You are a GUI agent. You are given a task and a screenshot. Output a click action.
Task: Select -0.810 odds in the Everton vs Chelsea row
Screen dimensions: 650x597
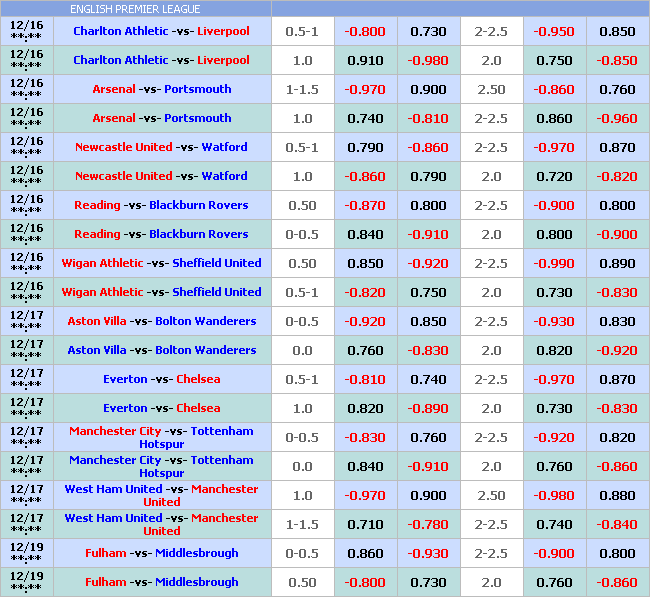(x=365, y=380)
